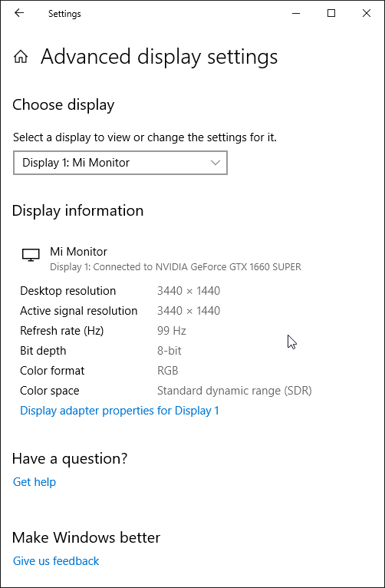The width and height of the screenshot is (385, 588).
Task: Select the Mi Monitor display name
Action: 79,252
